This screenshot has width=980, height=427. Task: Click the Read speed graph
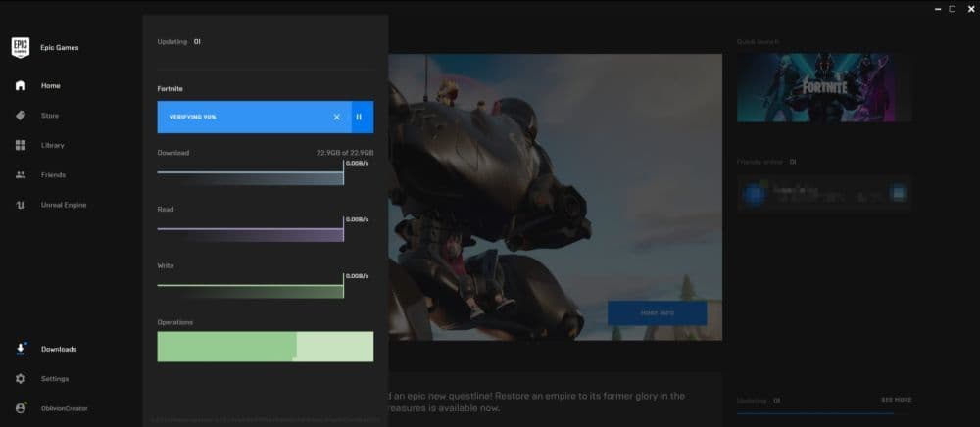tap(250, 230)
